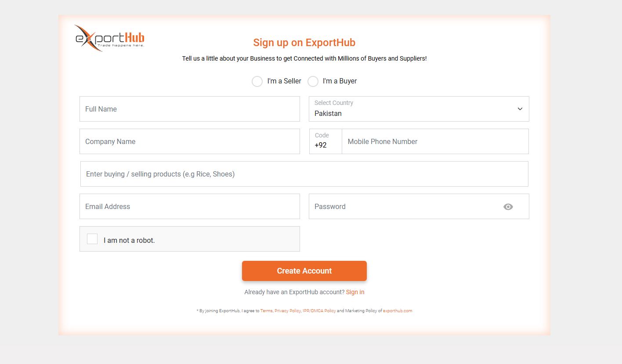Check the I am not a robot box
Viewport: 622px width, 364px height.
(x=92, y=239)
